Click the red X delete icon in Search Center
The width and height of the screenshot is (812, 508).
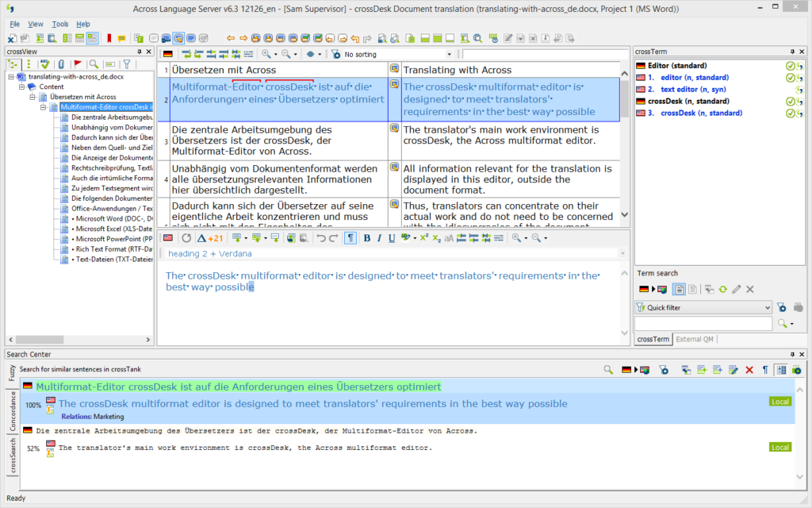point(749,370)
